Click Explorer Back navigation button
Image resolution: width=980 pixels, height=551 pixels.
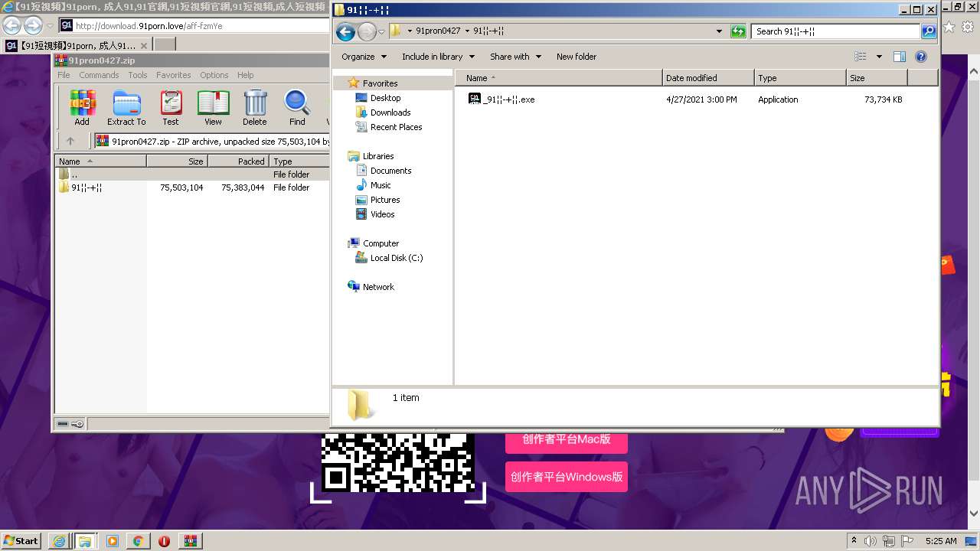[x=345, y=31]
